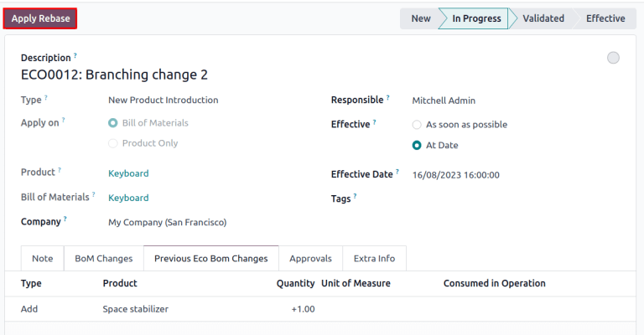Click the Effective Date field value
Image resolution: width=644 pixels, height=335 pixels.
pos(456,175)
